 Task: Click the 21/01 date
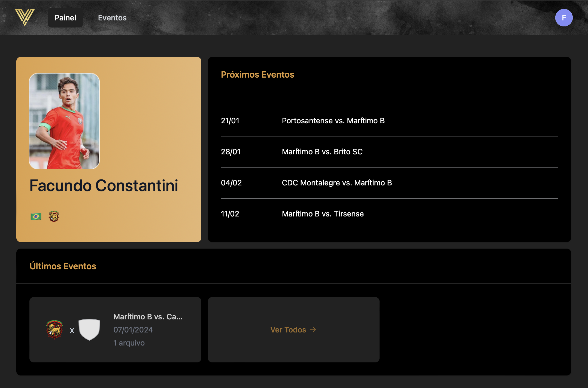230,121
